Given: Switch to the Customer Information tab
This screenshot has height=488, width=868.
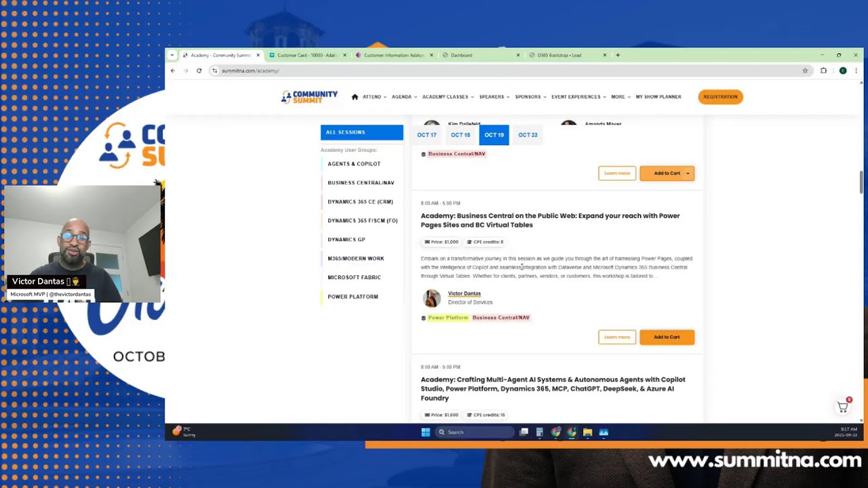Looking at the screenshot, I should (393, 55).
